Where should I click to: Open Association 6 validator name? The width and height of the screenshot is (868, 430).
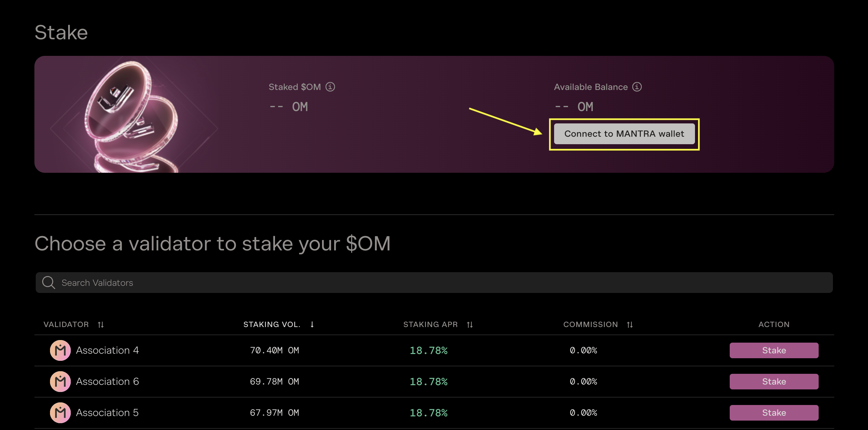click(107, 381)
